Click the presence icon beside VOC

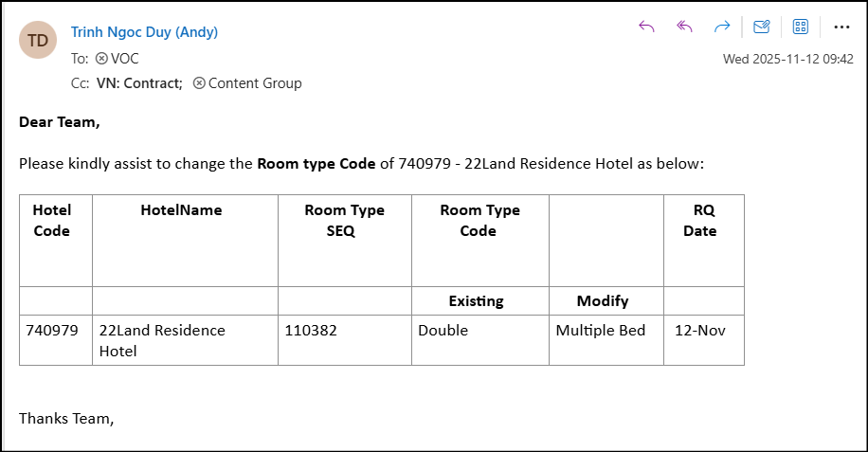[x=101, y=58]
